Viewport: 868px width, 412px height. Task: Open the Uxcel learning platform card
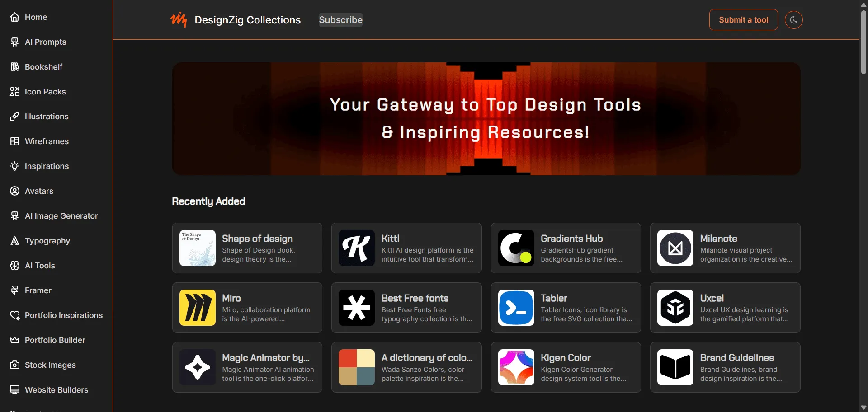coord(725,307)
